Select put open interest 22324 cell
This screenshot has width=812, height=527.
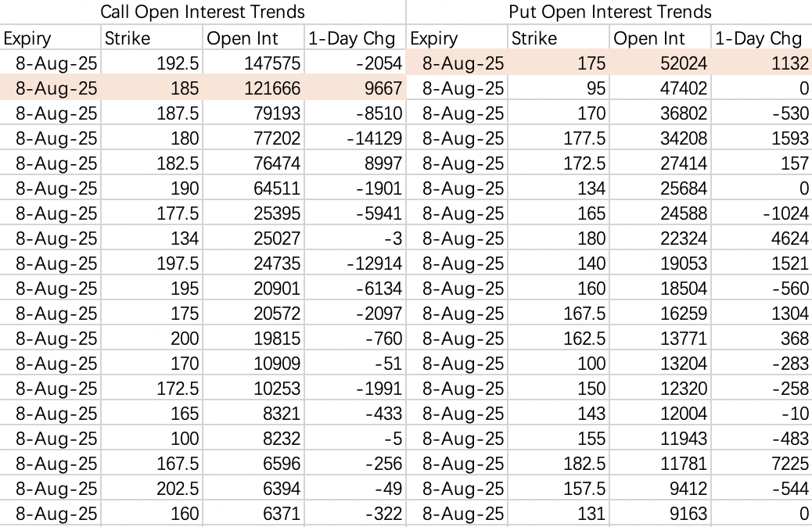coord(660,238)
